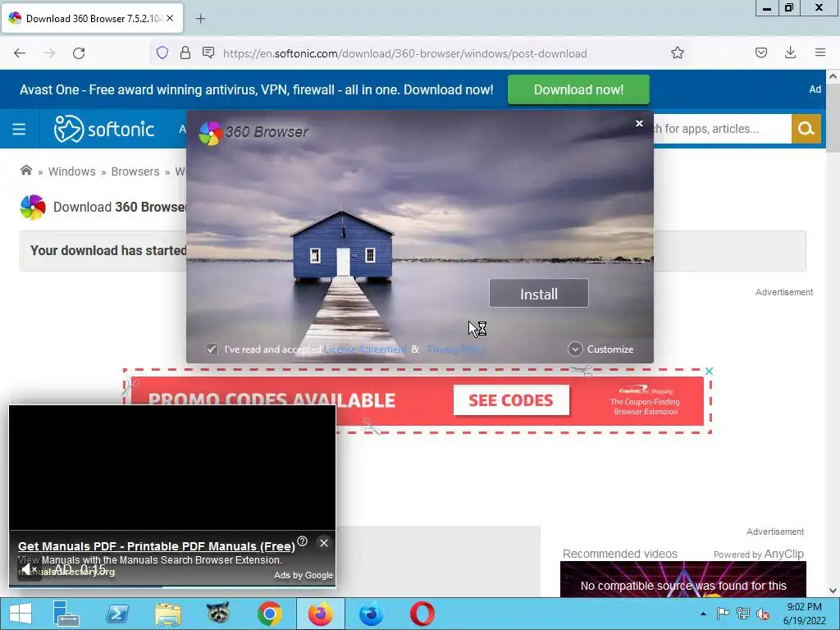Close the 360 Browser installer dialog
This screenshot has width=840, height=630.
639,123
